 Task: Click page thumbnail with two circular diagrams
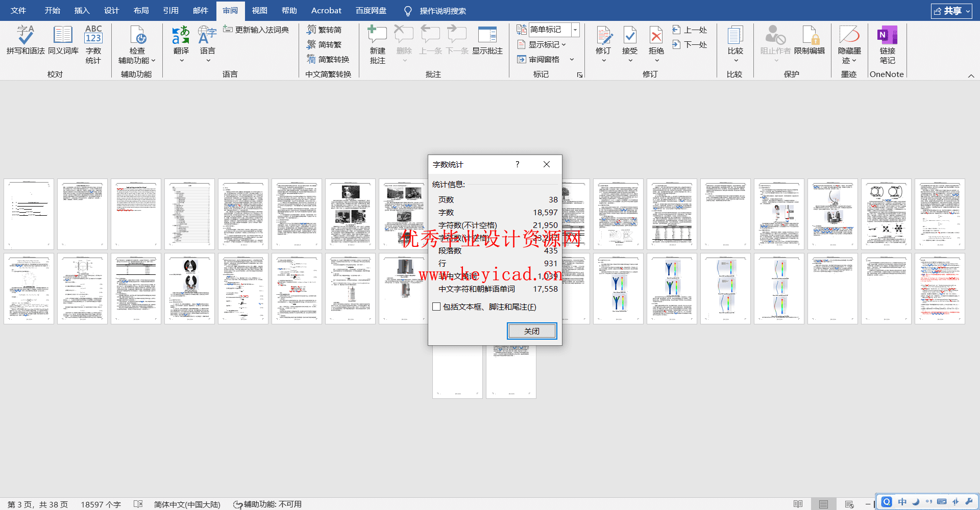coord(886,214)
